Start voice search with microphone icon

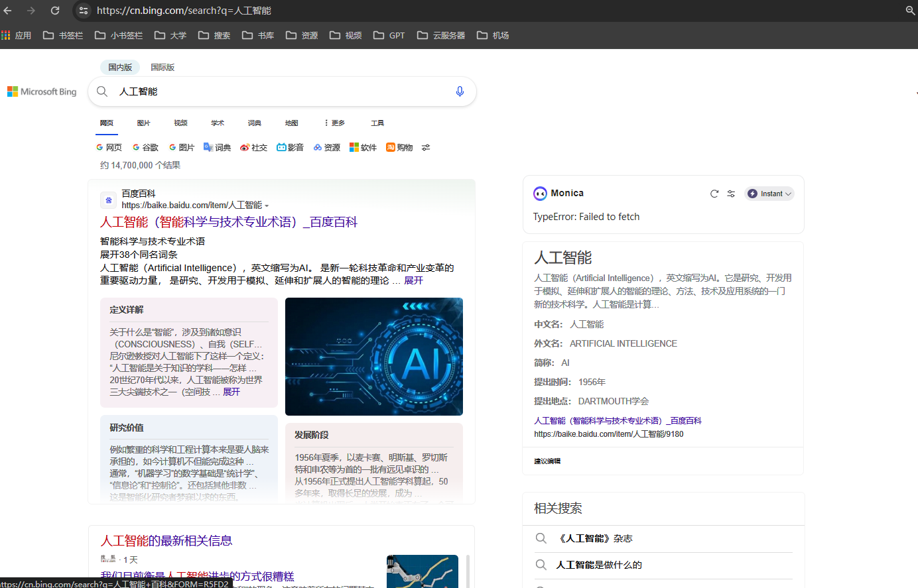460,91
